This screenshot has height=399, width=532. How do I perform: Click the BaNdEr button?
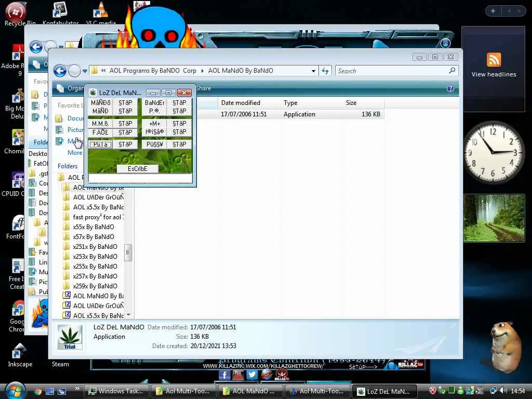[x=154, y=102]
